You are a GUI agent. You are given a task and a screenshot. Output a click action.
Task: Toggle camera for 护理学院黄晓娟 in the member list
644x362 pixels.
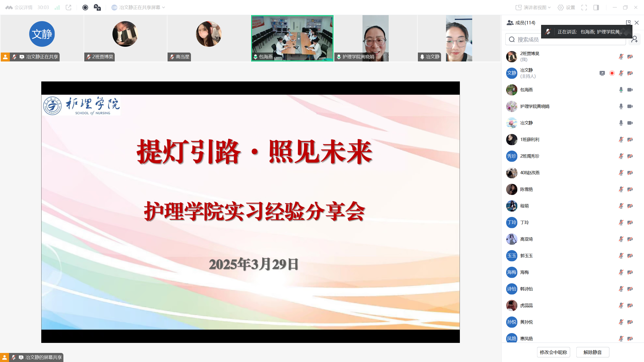[x=630, y=106]
